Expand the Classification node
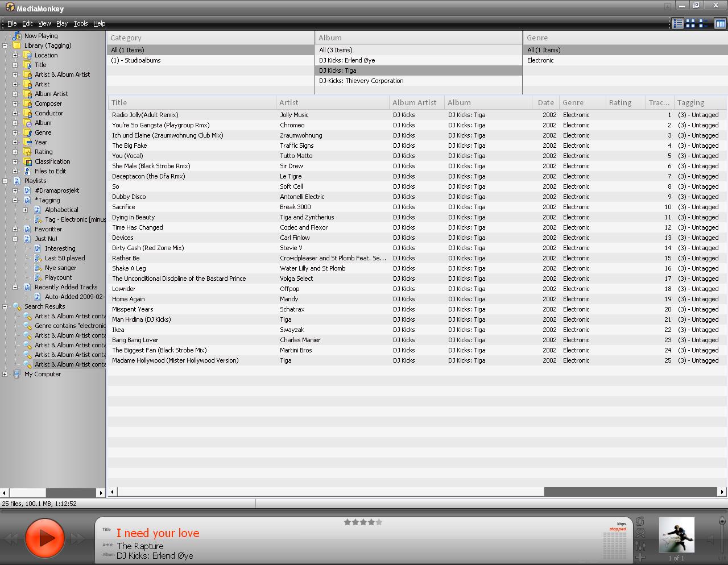This screenshot has height=565, width=728. 15,161
